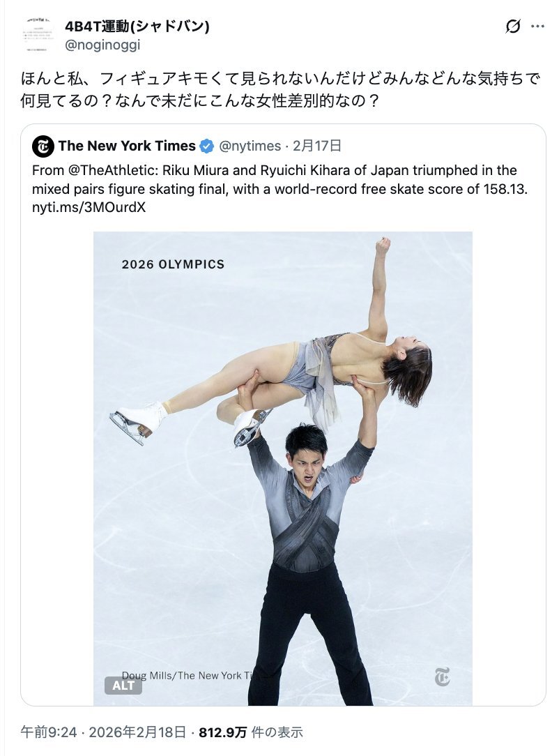Click the NYT watermark logo on photo
Image resolution: width=559 pixels, height=756 pixels.
point(442,677)
